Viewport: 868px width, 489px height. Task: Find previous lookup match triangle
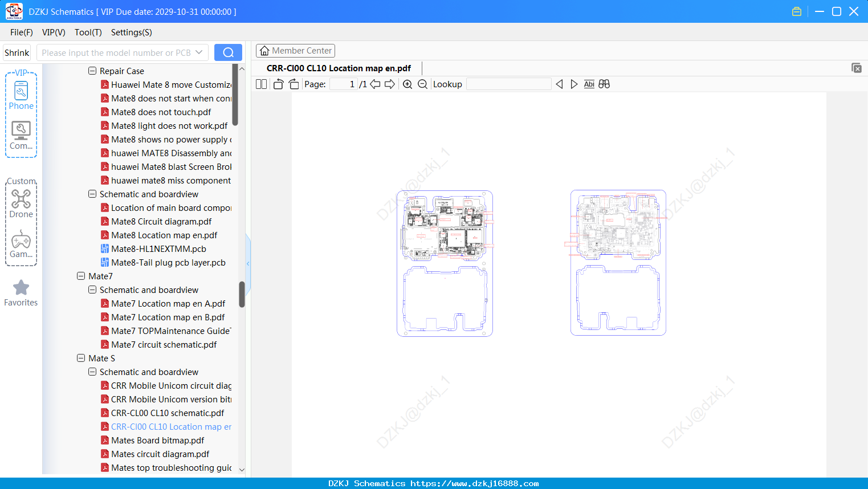[x=559, y=84]
